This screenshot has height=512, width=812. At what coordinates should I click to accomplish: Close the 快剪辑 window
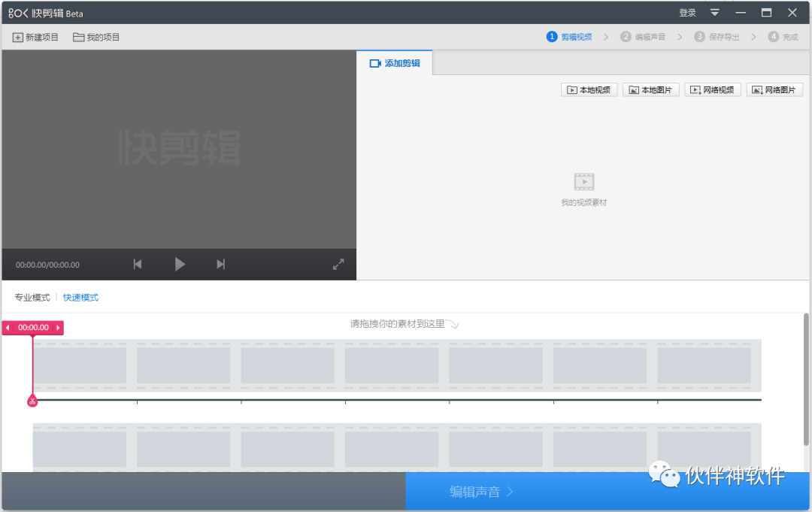coord(792,13)
